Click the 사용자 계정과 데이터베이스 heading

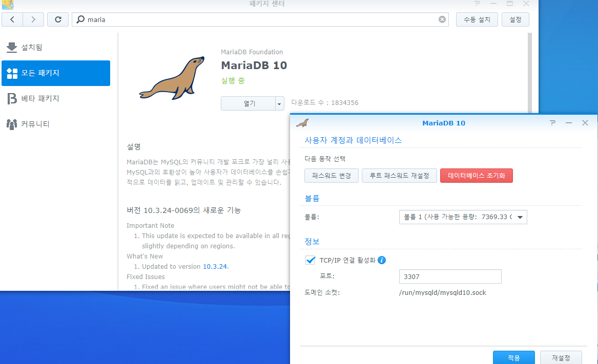point(353,140)
